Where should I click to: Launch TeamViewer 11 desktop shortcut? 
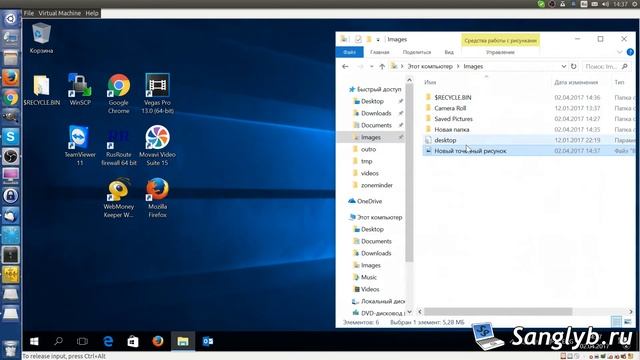point(80,146)
